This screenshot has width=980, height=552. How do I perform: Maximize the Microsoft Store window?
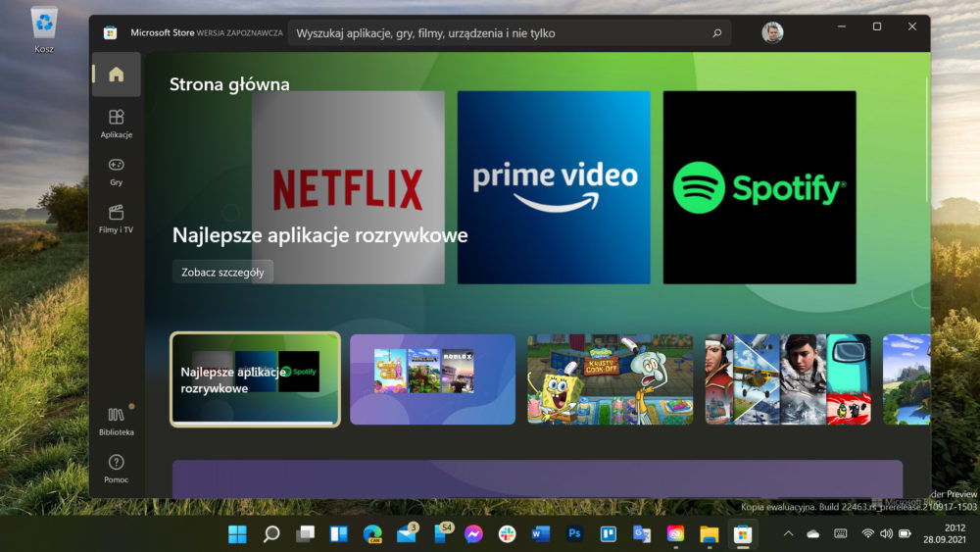[877, 26]
